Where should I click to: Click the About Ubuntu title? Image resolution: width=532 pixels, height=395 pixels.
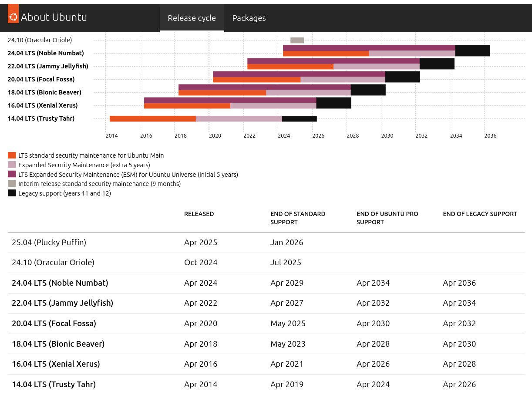click(54, 17)
